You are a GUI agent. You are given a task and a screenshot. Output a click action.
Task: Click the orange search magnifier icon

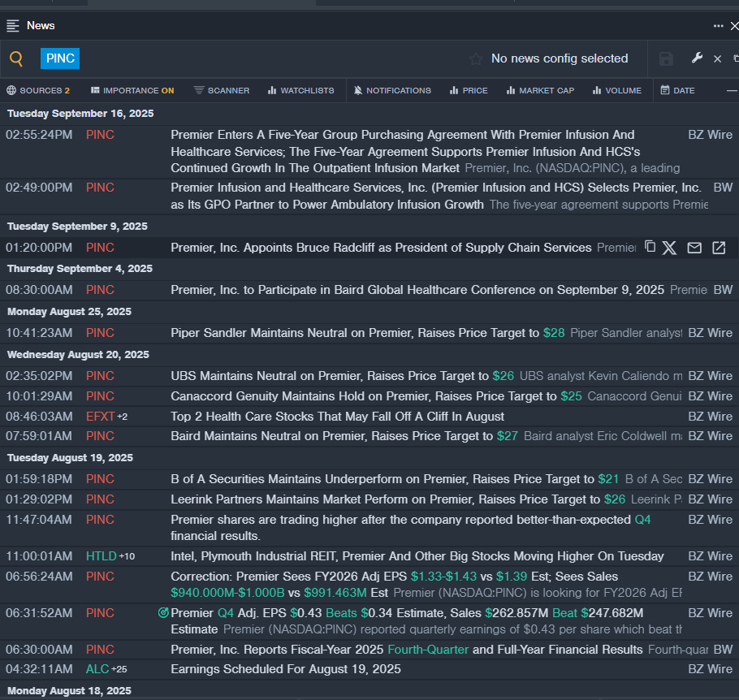click(x=16, y=58)
